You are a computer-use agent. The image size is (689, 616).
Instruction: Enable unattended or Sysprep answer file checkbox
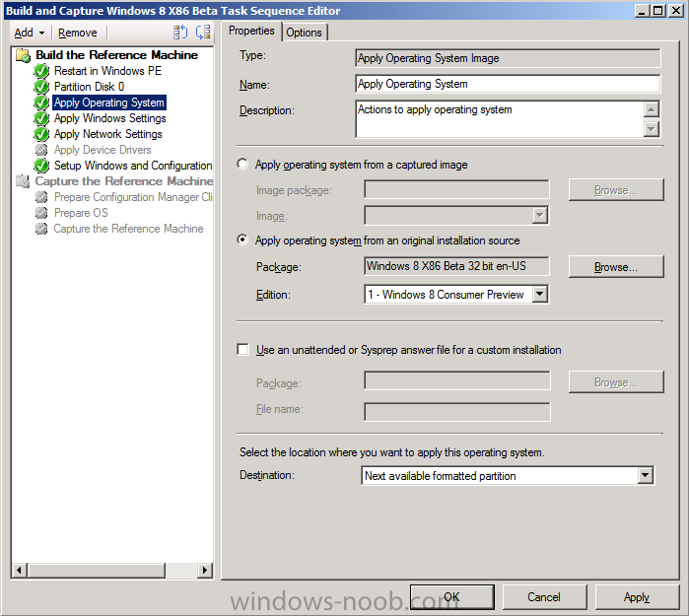click(x=242, y=349)
